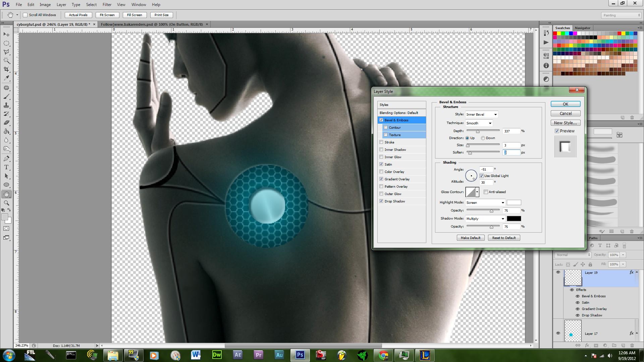Viewport: 644px width, 362px height.
Task: Select the Blur tool
Action: click(x=6, y=140)
